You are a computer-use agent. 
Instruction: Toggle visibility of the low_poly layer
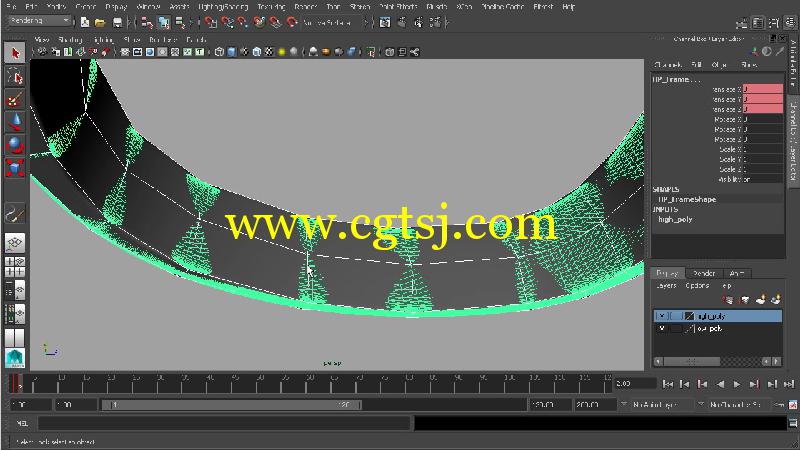[x=661, y=329]
